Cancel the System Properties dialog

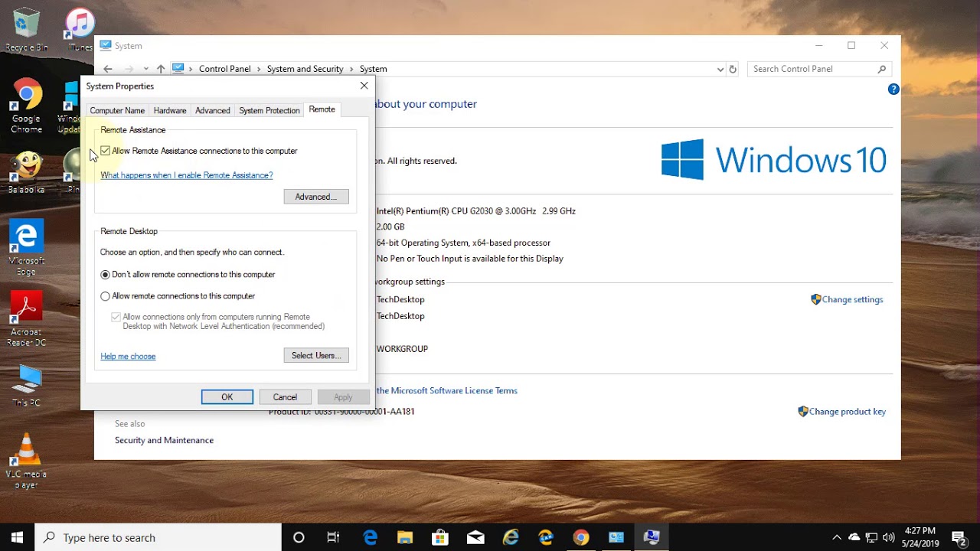coord(285,397)
